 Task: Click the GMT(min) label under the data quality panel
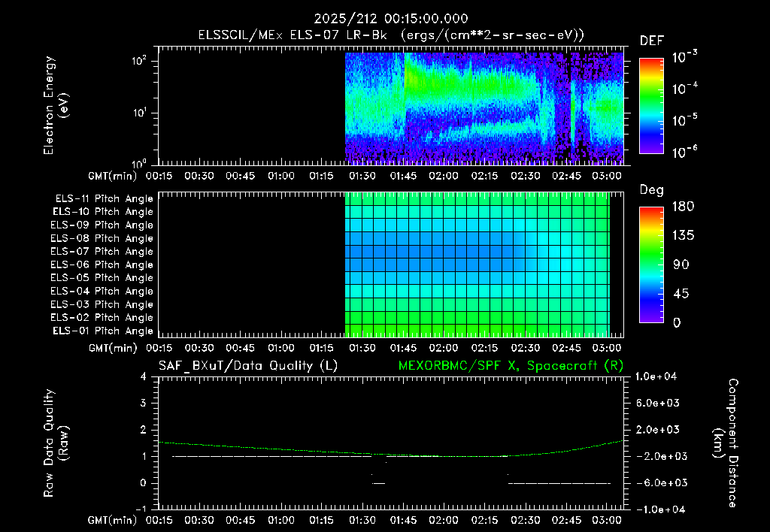[113, 520]
